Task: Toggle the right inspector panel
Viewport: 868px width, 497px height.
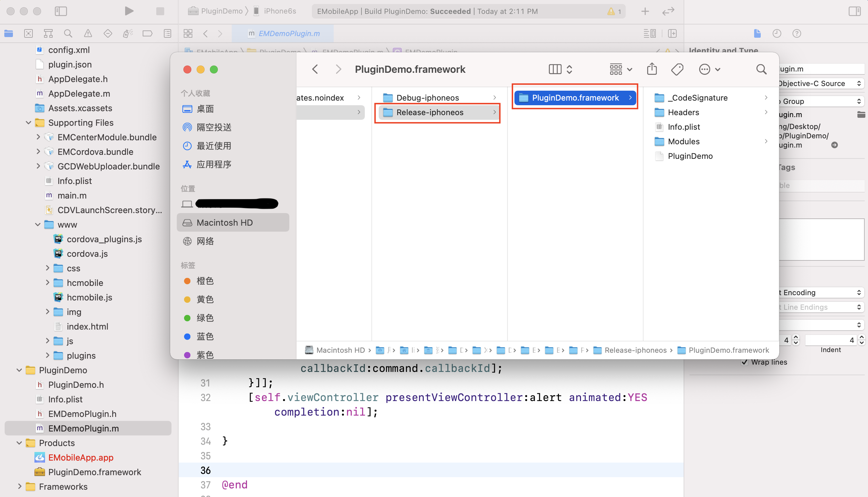Action: tap(854, 11)
